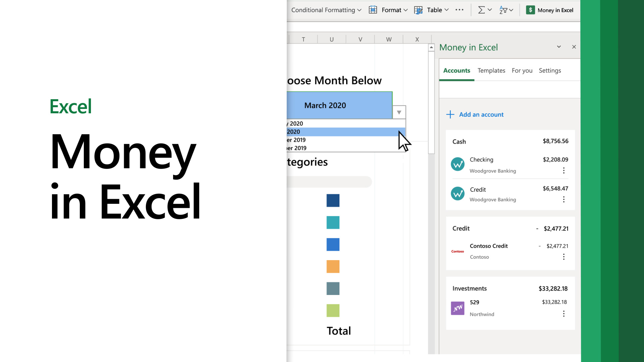Click the Table icon

419,10
